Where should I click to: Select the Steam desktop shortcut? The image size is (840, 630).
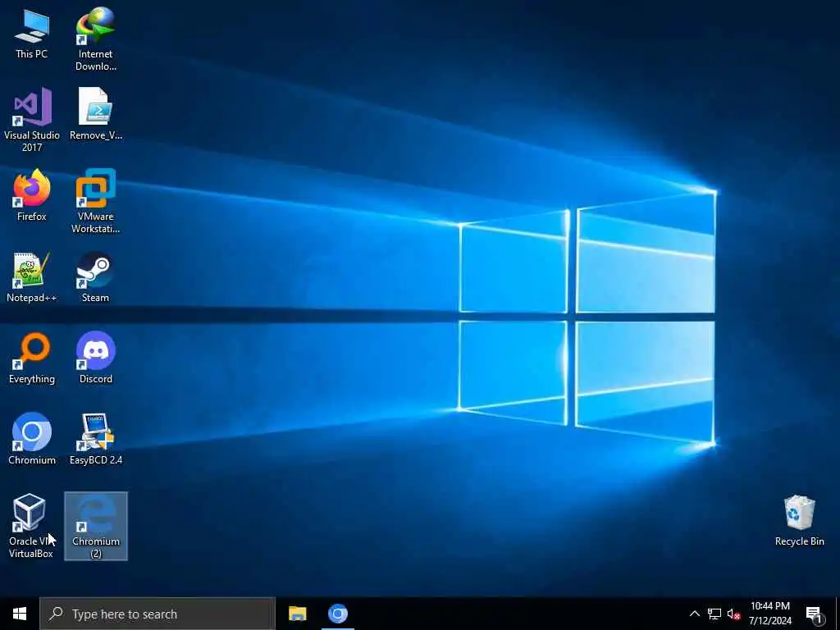[x=95, y=277]
